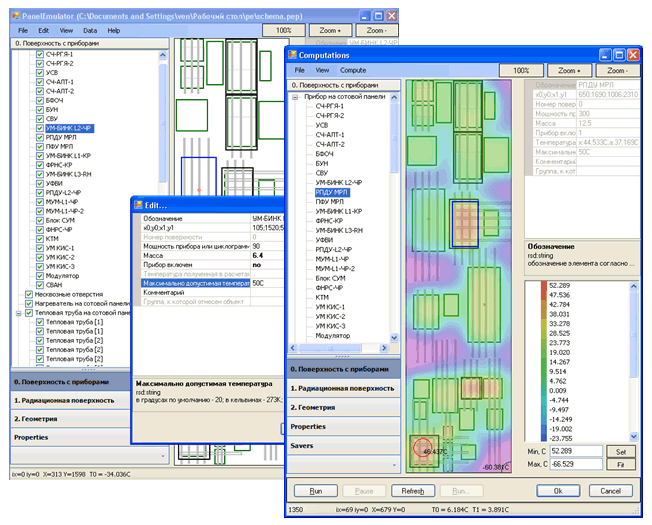Disable the Несквозные отверстия checkbox

(28, 294)
